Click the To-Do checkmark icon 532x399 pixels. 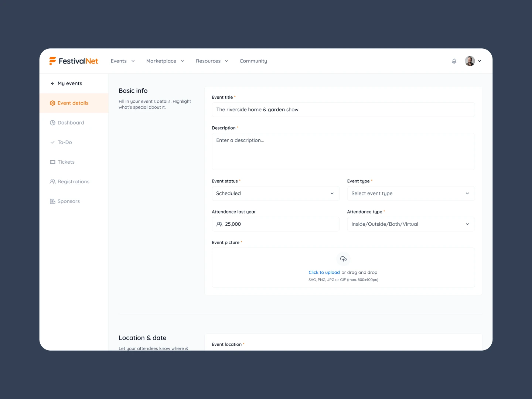click(x=52, y=142)
